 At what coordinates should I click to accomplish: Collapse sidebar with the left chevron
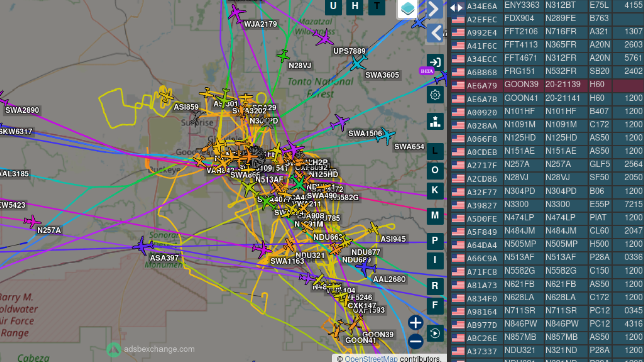[x=435, y=33]
